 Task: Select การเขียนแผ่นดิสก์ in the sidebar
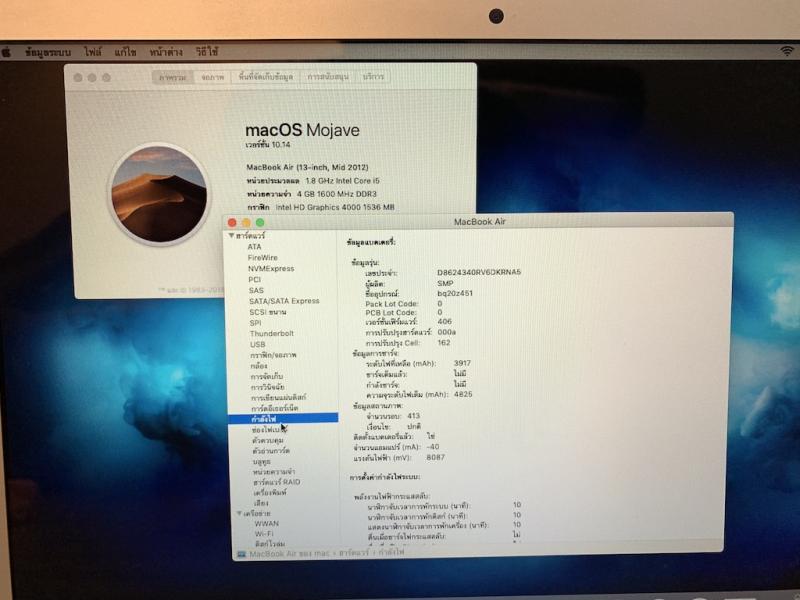[x=279, y=397]
